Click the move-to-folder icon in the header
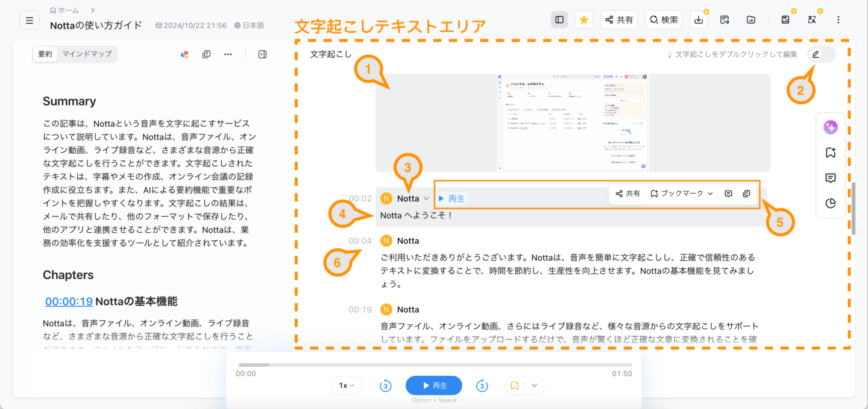 click(x=751, y=20)
